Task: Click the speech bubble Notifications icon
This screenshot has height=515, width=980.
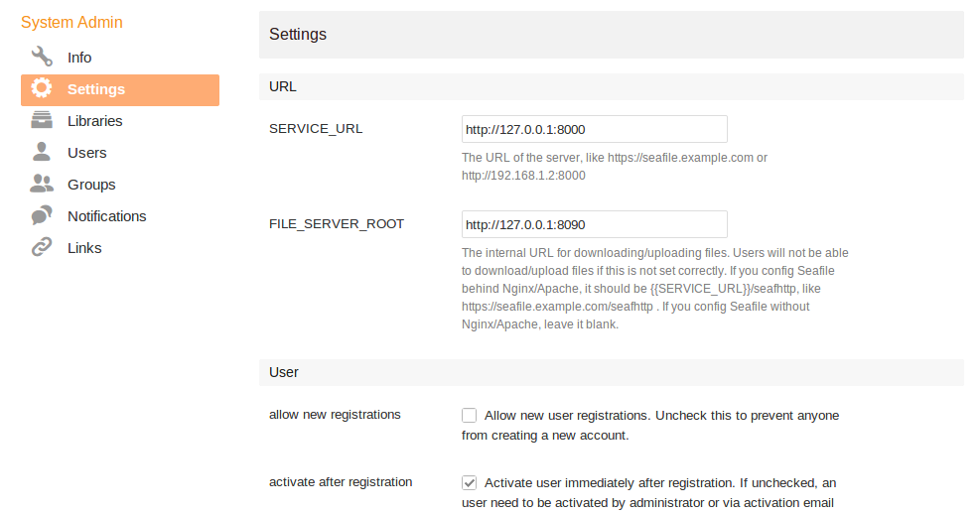Action: tap(42, 216)
